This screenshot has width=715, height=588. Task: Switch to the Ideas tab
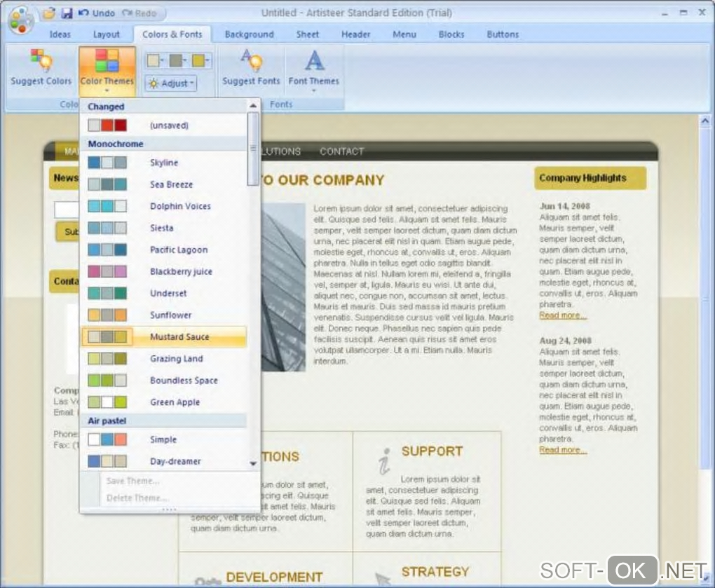(60, 34)
